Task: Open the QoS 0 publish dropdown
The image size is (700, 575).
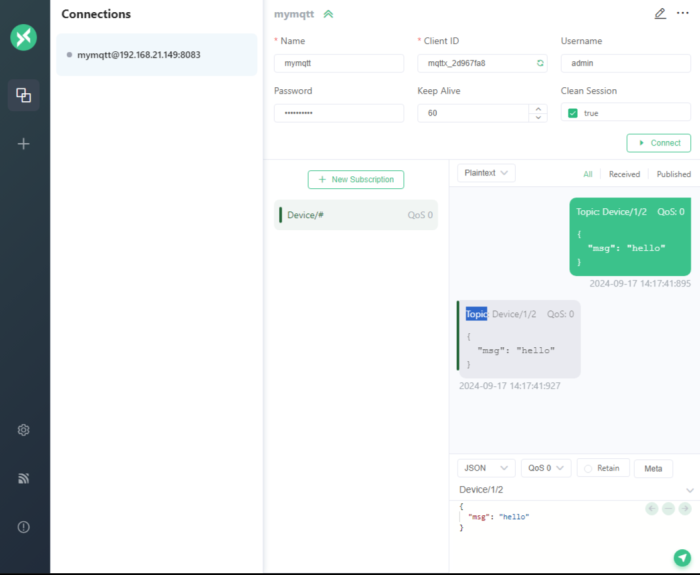Action: (x=547, y=468)
